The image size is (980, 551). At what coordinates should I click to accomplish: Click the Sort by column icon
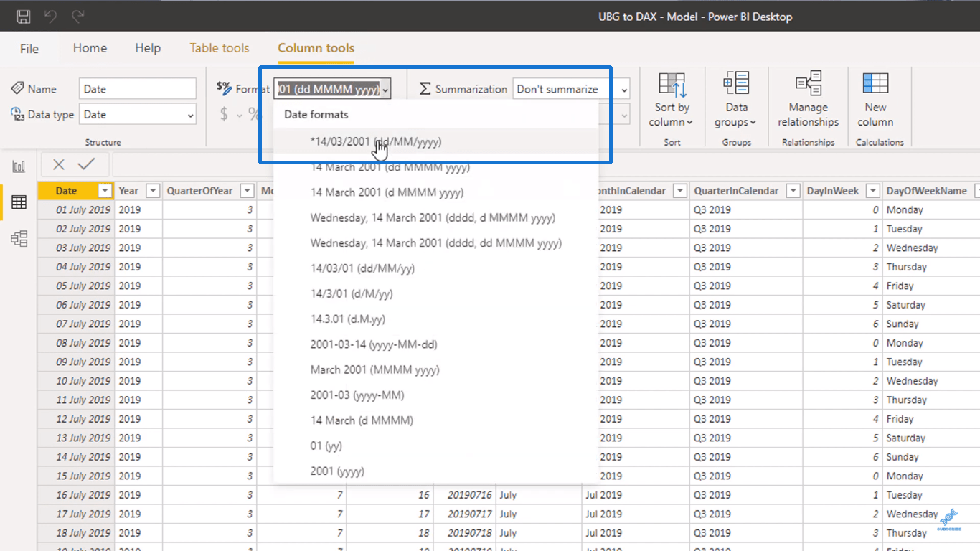click(672, 85)
